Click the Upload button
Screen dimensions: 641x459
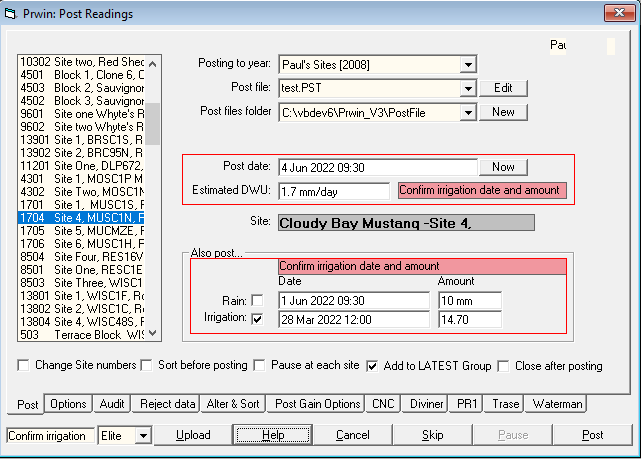point(193,436)
